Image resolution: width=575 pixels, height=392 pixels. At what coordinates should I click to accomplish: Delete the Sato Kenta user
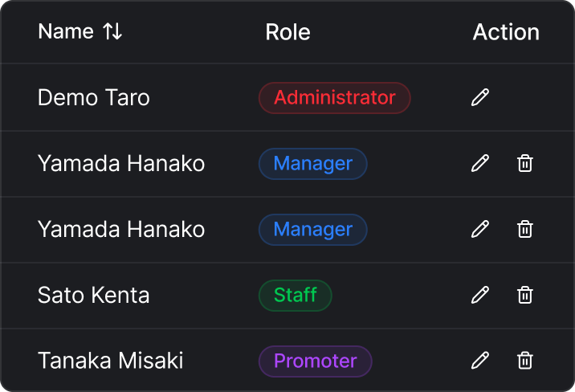tap(525, 295)
